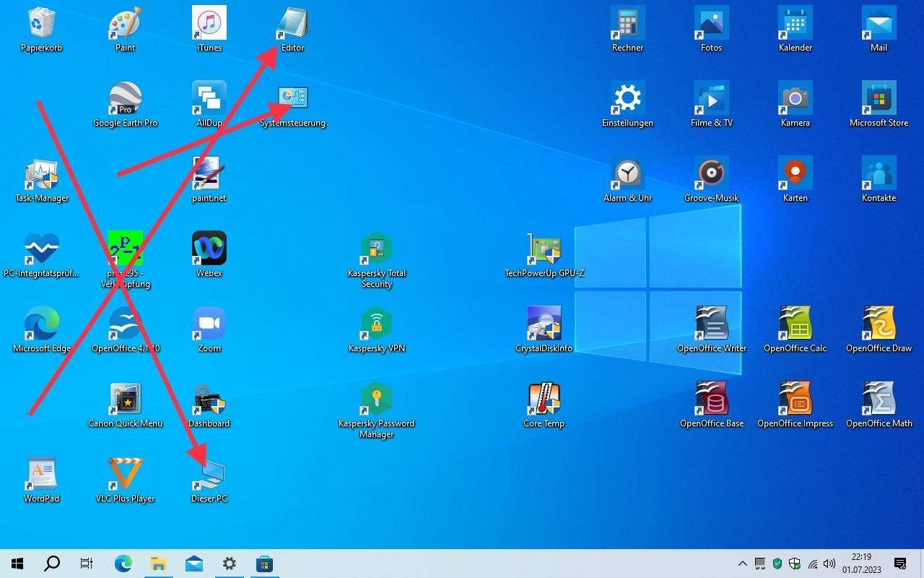
Task: Select the CrystalDiskInfo desktop icon
Action: (x=544, y=324)
